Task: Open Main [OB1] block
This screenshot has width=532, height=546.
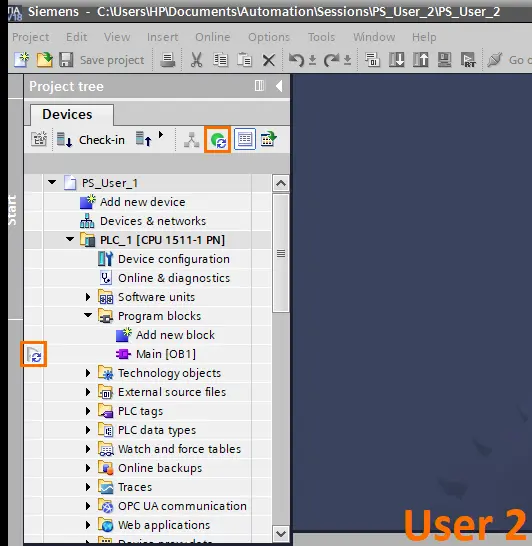Action: pos(166,354)
